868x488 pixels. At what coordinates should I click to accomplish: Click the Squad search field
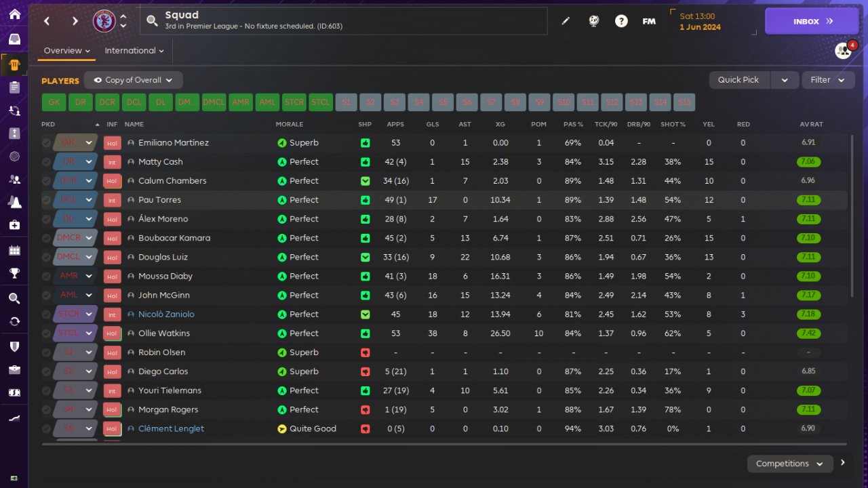344,21
